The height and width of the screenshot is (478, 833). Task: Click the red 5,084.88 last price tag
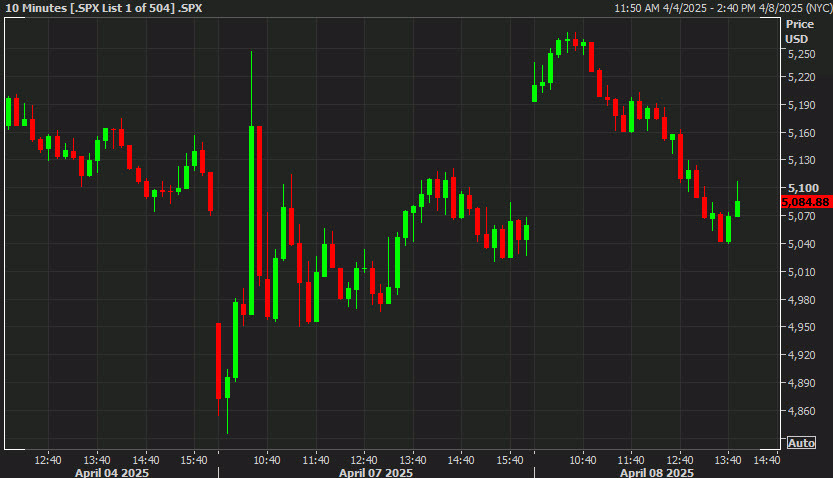(805, 202)
